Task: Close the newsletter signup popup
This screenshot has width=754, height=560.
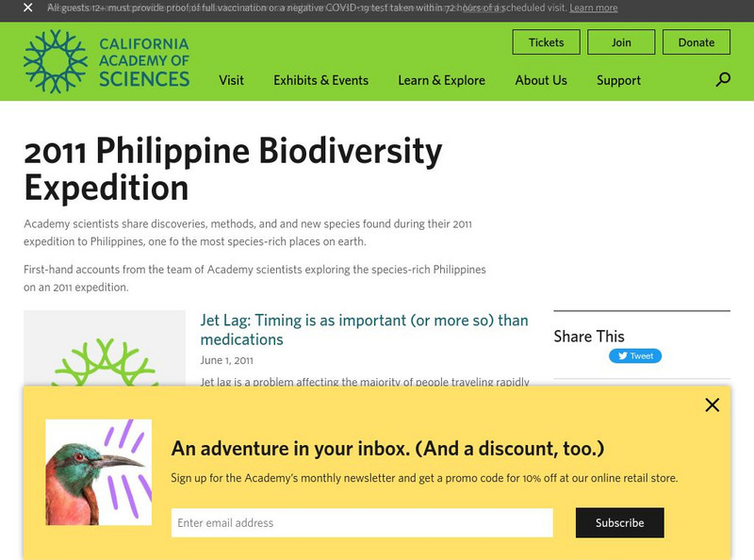Action: click(712, 404)
